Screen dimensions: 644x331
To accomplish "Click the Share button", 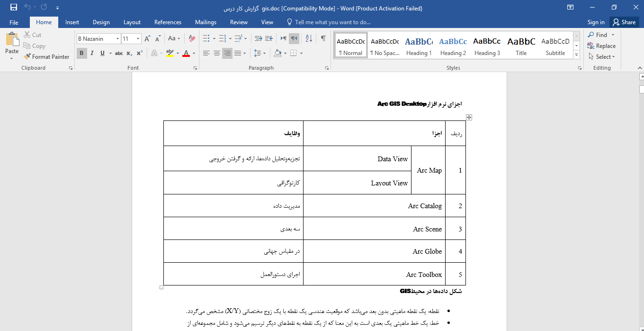I will tap(624, 22).
